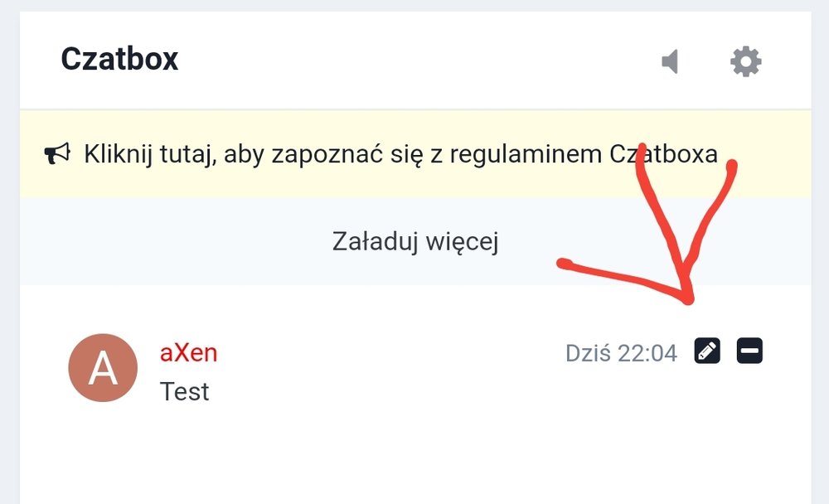This screenshot has width=829, height=504.
Task: Select the Test message text
Action: click(184, 391)
